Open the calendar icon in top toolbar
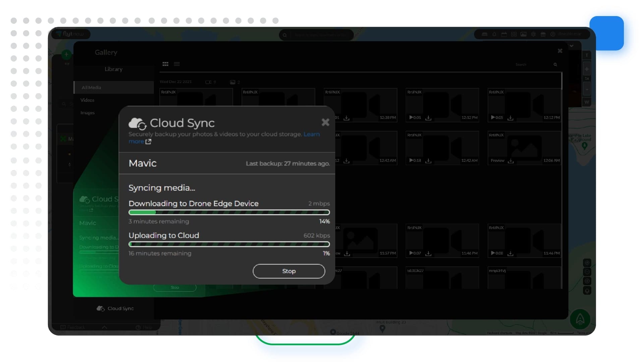The image size is (644, 362). (x=504, y=34)
